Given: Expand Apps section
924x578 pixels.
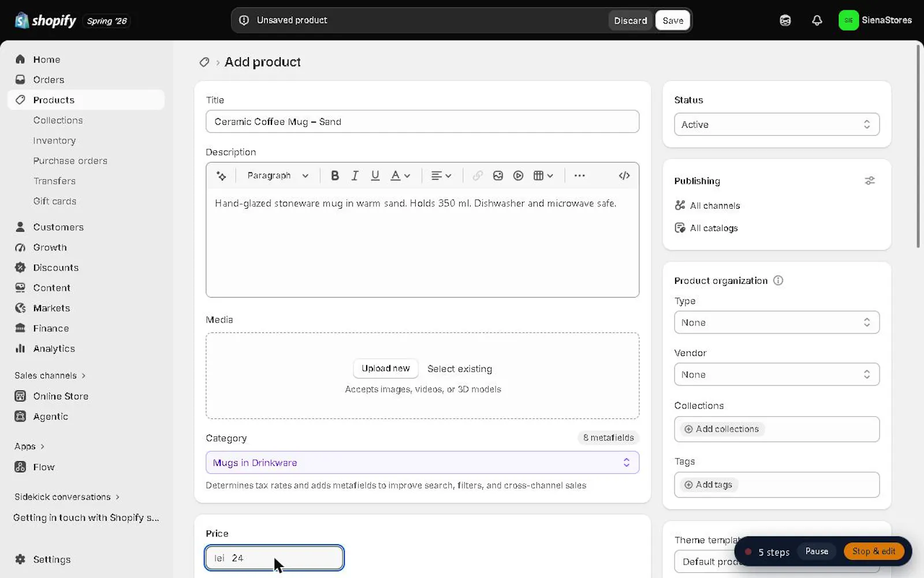Looking at the screenshot, I should 29,446.
